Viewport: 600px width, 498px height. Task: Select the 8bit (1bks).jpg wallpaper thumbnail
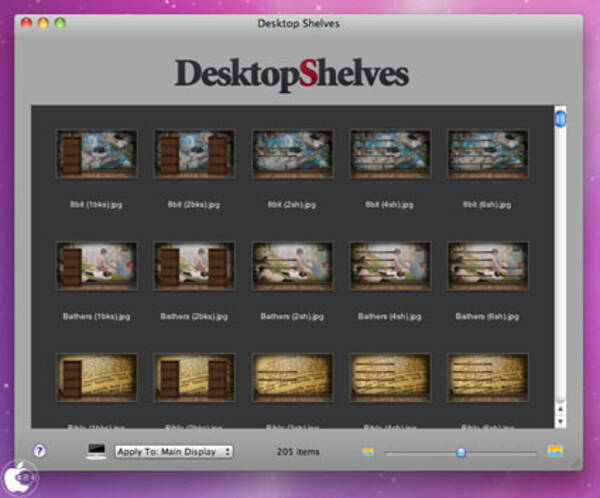(96, 153)
